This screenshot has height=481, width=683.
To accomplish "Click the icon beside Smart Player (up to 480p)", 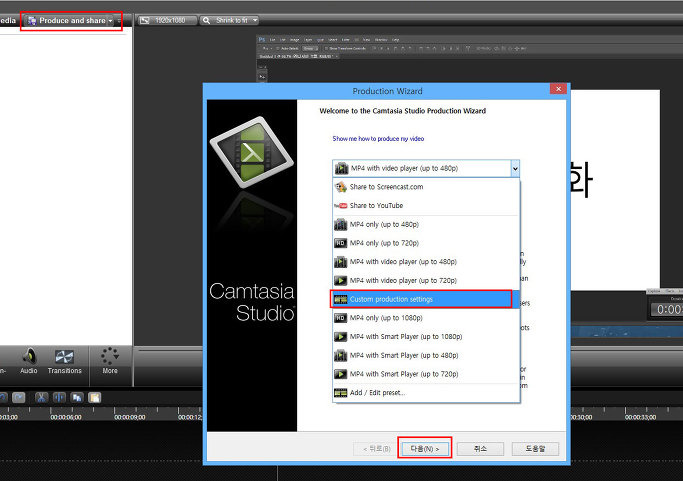I will (340, 356).
